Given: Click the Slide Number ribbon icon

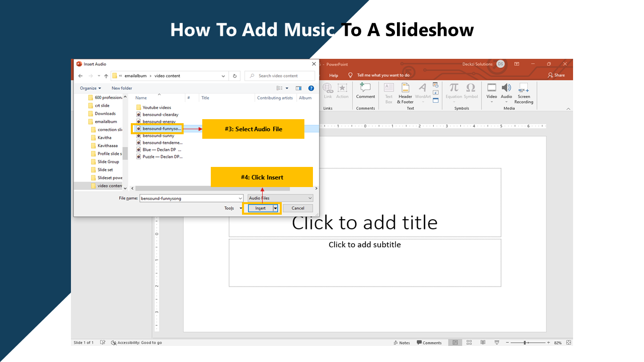Looking at the screenshot, I should tap(436, 93).
